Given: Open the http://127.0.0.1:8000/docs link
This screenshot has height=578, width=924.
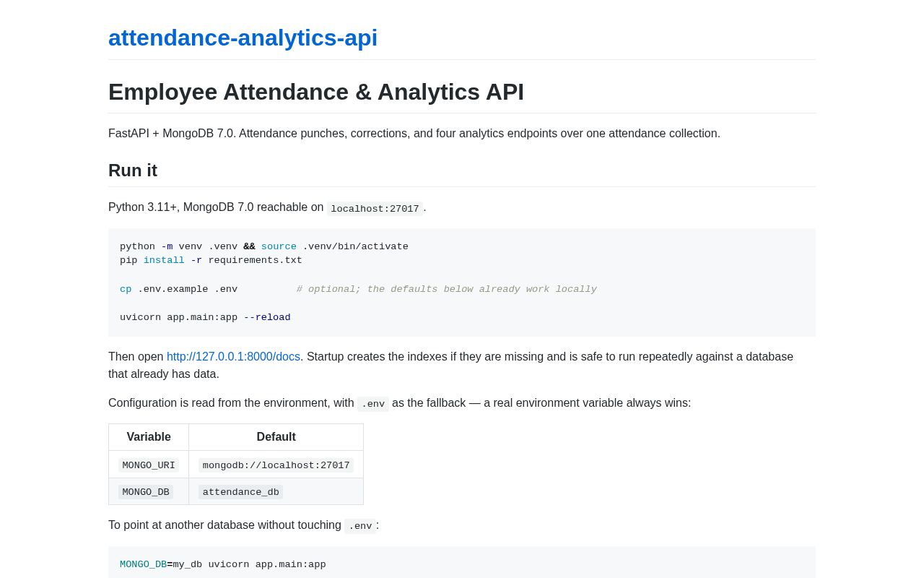Looking at the screenshot, I should click(233, 357).
